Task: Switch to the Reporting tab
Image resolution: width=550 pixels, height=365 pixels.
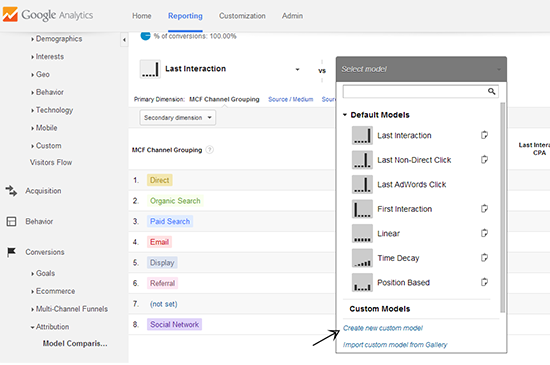Action: [x=185, y=16]
